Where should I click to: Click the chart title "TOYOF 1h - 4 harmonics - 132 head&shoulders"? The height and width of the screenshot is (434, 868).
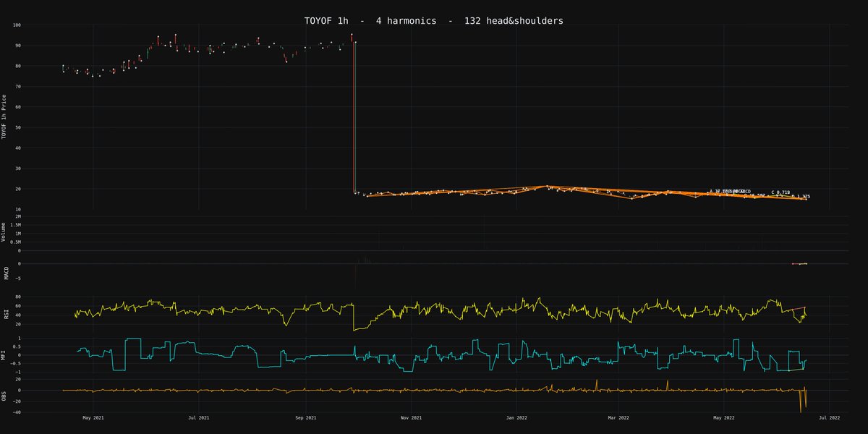click(434, 21)
